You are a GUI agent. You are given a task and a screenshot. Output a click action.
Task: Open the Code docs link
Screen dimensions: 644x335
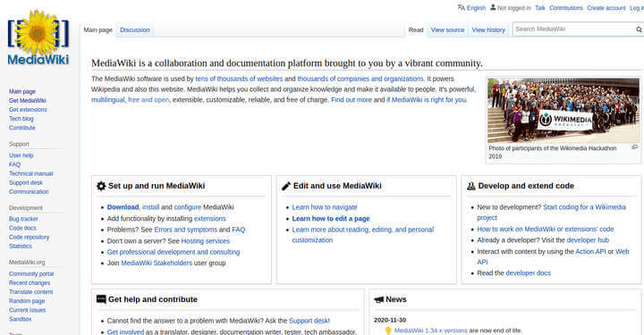22,228
